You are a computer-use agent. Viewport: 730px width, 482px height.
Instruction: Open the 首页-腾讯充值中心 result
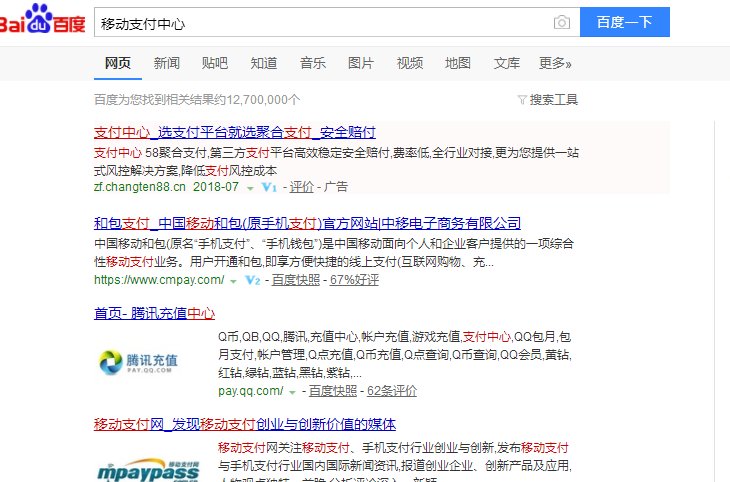155,313
